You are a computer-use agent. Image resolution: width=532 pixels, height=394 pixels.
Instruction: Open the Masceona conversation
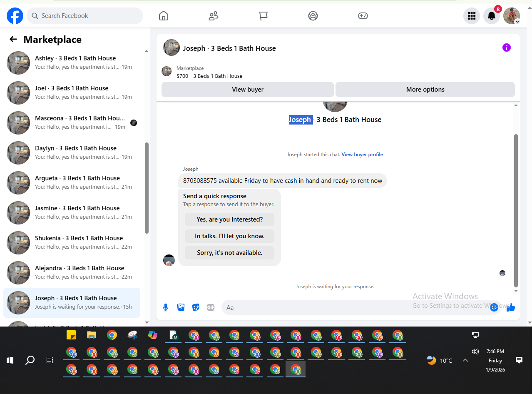[72, 122]
